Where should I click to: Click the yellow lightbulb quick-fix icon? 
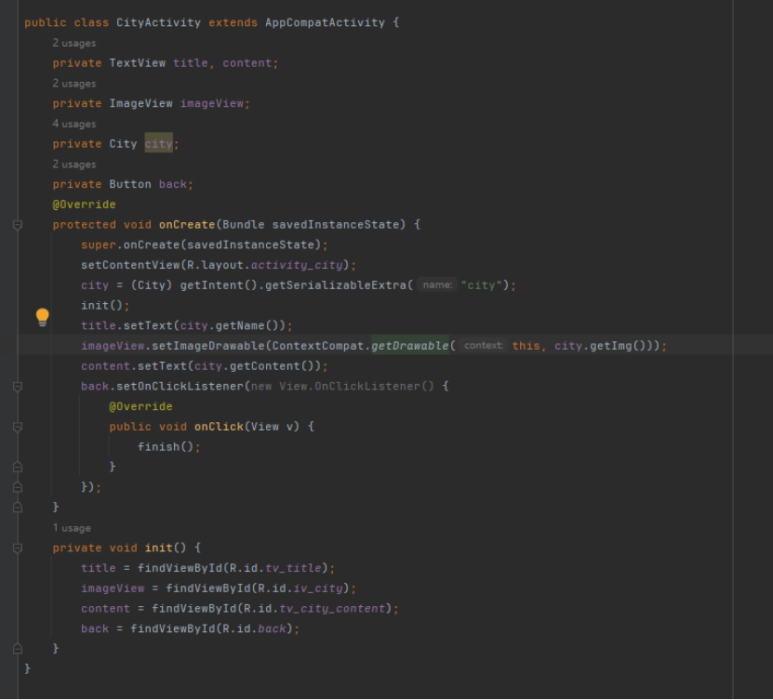pyautogui.click(x=43, y=317)
